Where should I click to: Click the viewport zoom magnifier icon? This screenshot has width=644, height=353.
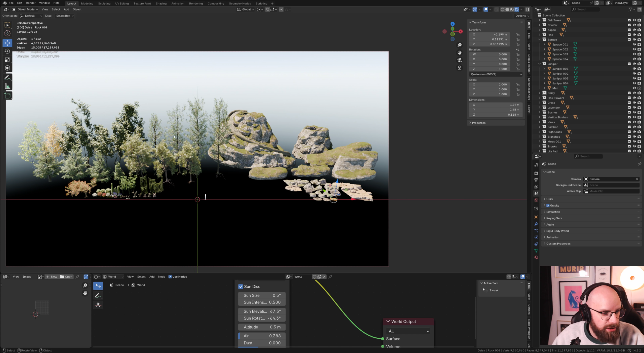point(459,45)
